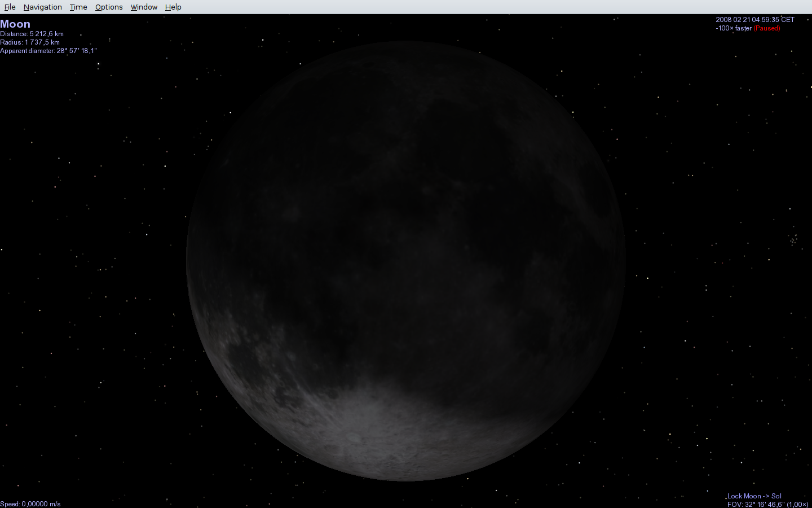Open the Navigation menu

[43, 7]
